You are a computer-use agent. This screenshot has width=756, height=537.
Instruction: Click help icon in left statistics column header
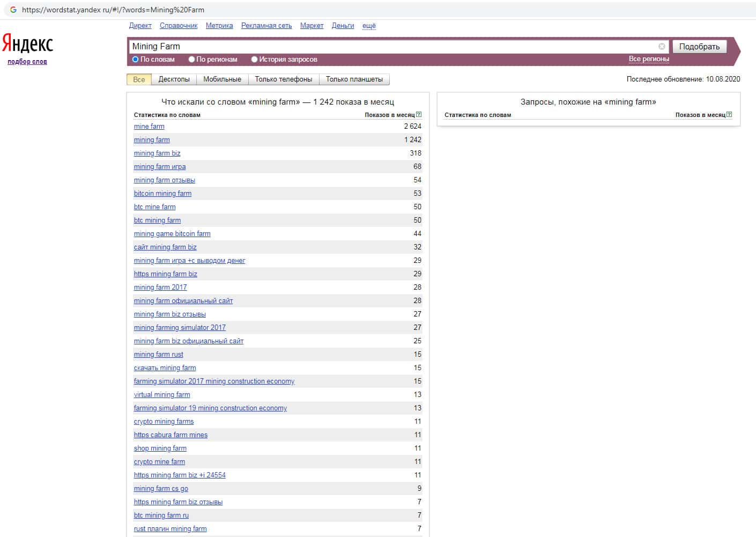[x=419, y=114]
